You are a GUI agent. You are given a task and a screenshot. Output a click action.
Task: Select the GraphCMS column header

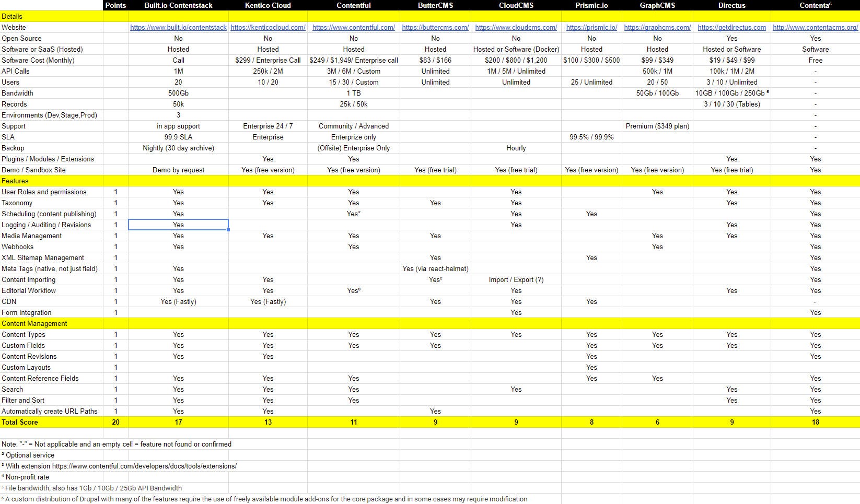657,5
